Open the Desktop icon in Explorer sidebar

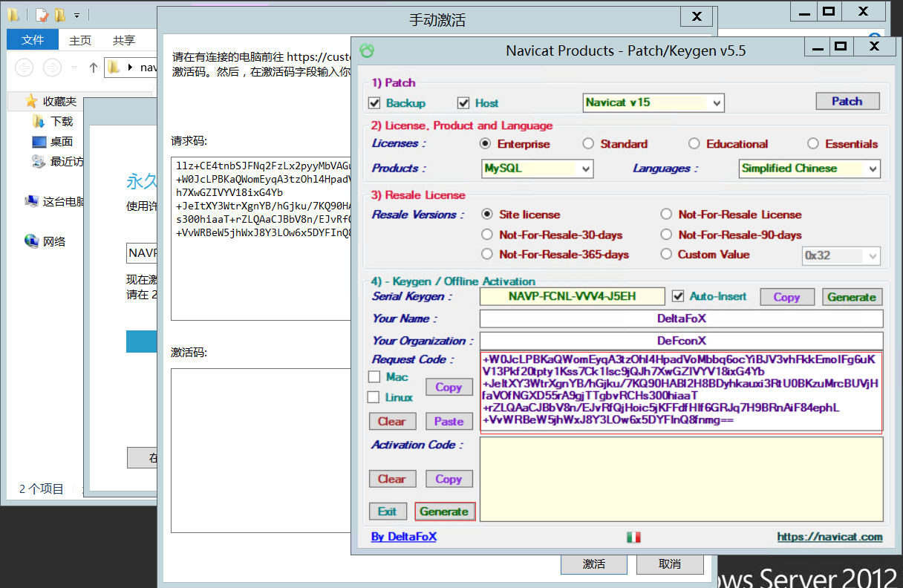click(x=39, y=141)
